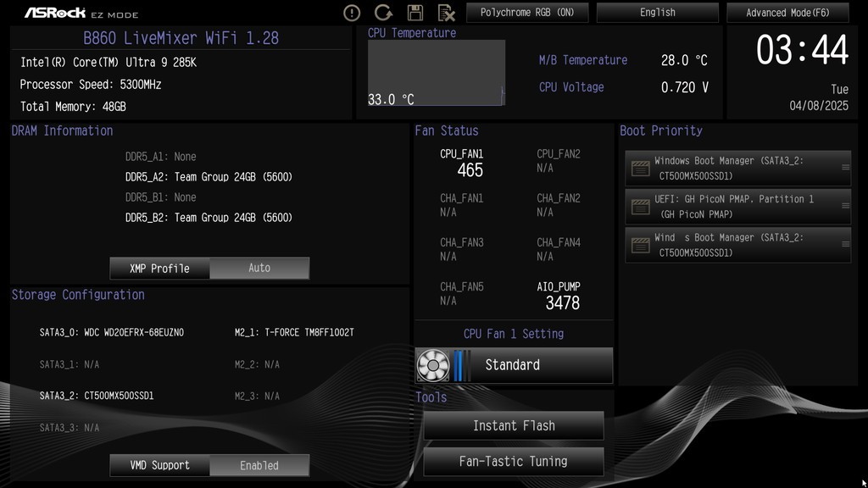Click the B860 LiveMixer WiFi 1.28 title
The image size is (868, 488).
181,38
